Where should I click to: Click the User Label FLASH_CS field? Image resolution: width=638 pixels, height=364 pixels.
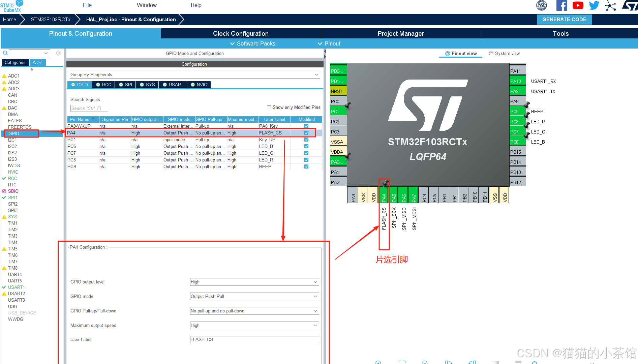coord(254,339)
